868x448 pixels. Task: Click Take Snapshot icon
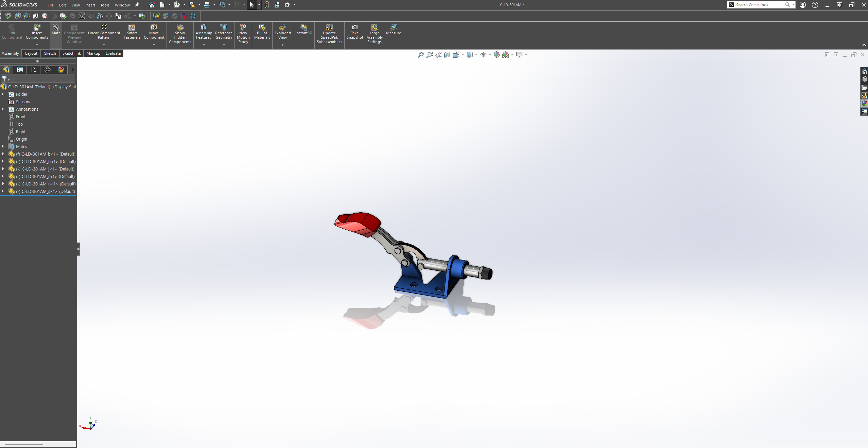tap(354, 28)
